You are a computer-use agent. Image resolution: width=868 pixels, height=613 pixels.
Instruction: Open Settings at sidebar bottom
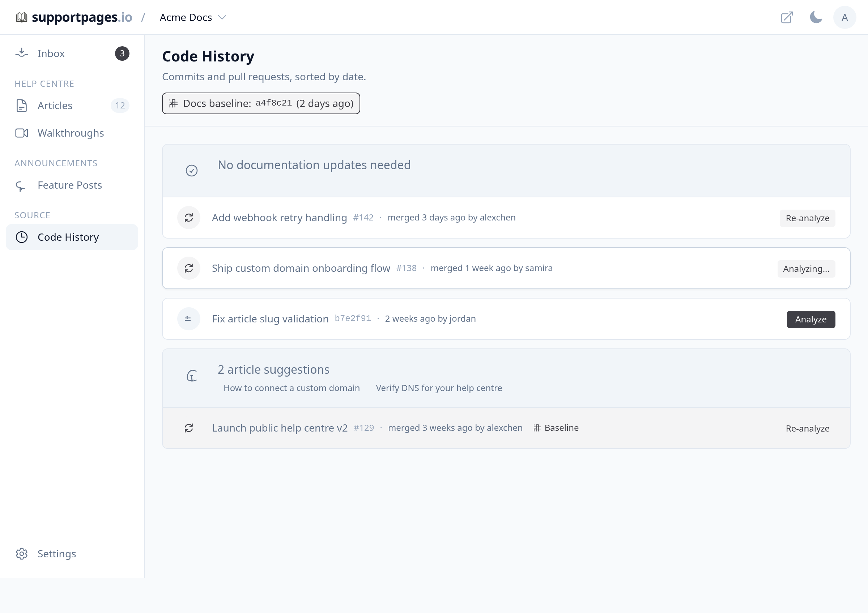tap(72, 554)
